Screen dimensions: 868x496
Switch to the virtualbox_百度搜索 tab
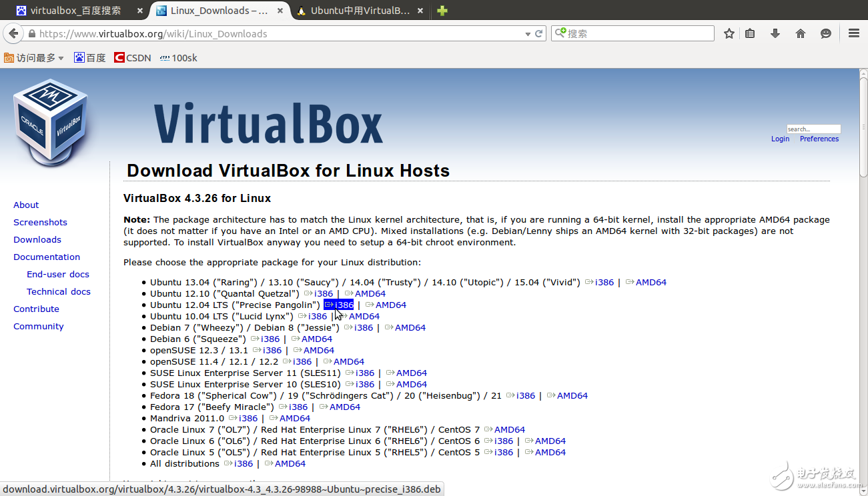(x=76, y=11)
